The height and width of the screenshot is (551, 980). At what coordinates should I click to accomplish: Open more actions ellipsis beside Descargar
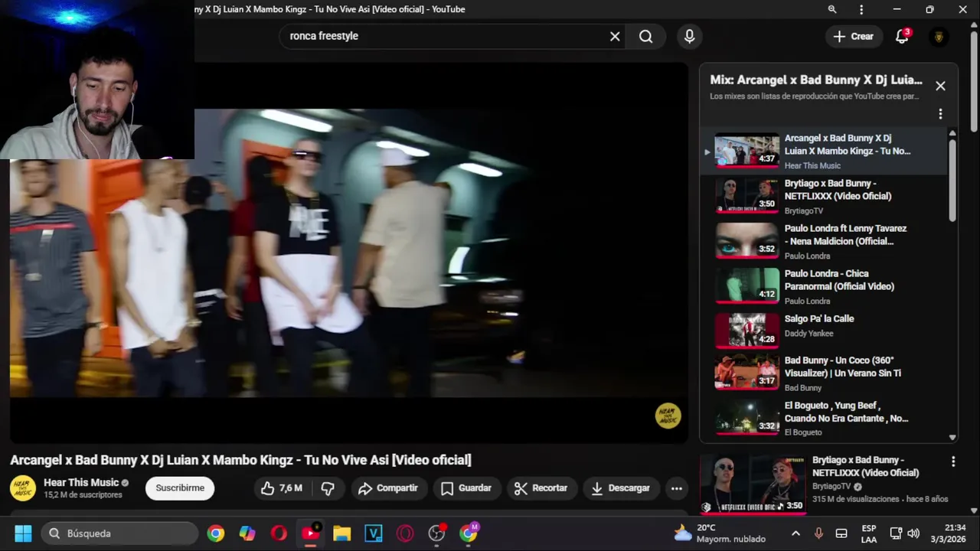coord(677,488)
